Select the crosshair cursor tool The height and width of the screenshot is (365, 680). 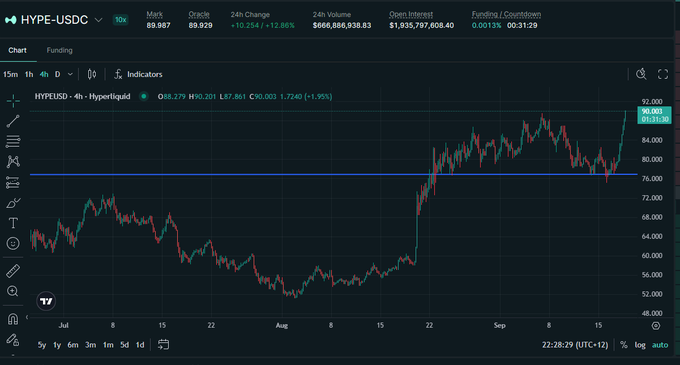pyautogui.click(x=13, y=101)
